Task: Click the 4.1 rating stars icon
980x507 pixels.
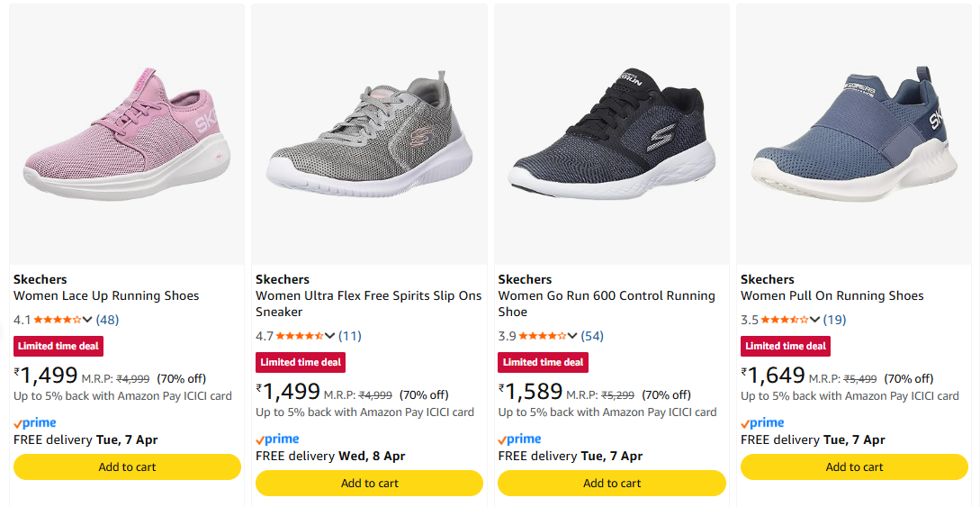Action: click(x=58, y=320)
